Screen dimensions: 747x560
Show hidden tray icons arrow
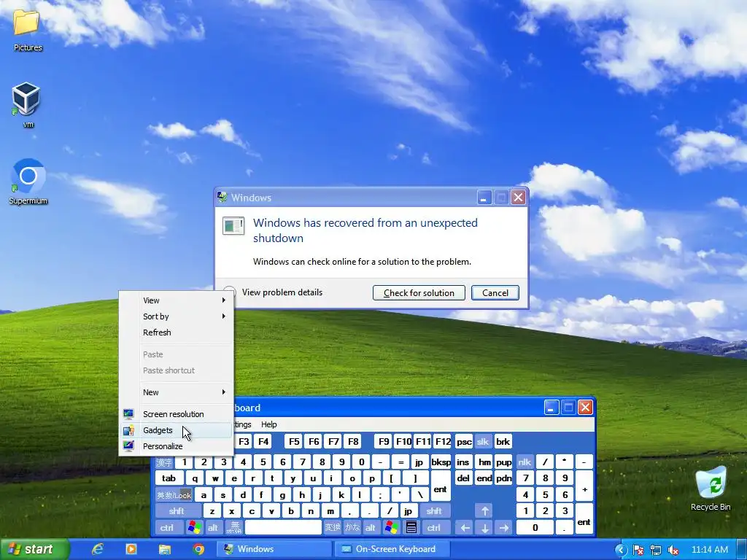[x=621, y=550]
